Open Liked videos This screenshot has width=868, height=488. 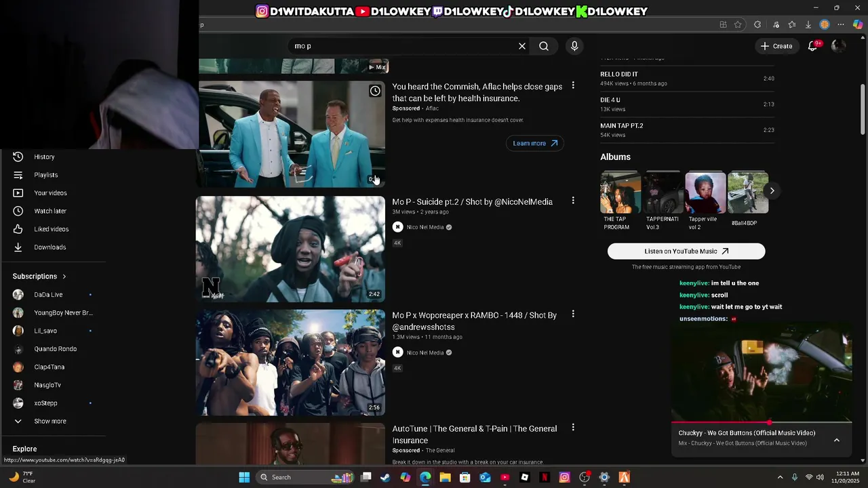(51, 229)
